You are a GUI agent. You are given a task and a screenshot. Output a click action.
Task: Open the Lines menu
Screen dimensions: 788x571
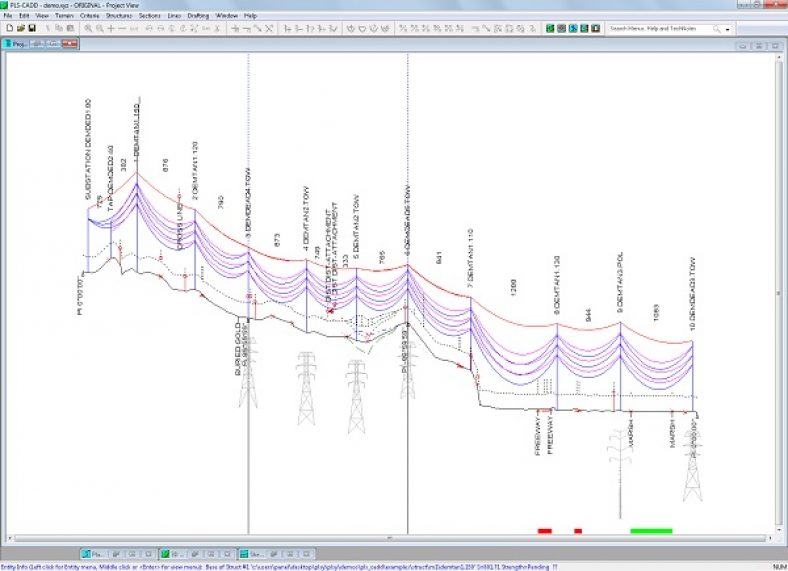(x=175, y=16)
